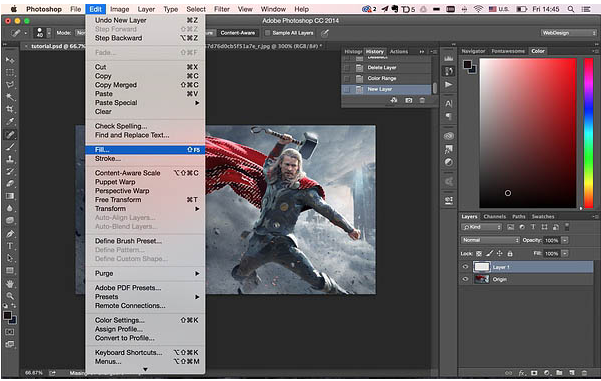
Task: Choose Stroke... from Edit menu
Action: 145,158
